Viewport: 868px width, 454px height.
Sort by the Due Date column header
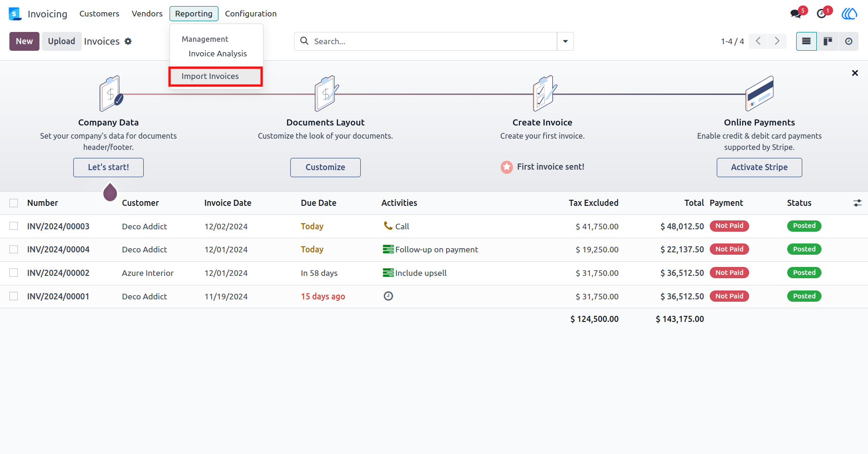click(318, 203)
